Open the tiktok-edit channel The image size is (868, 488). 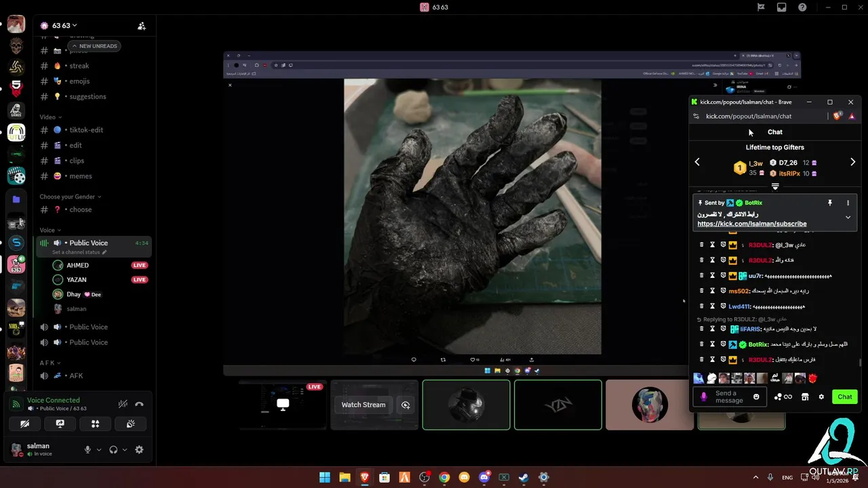coord(94,130)
